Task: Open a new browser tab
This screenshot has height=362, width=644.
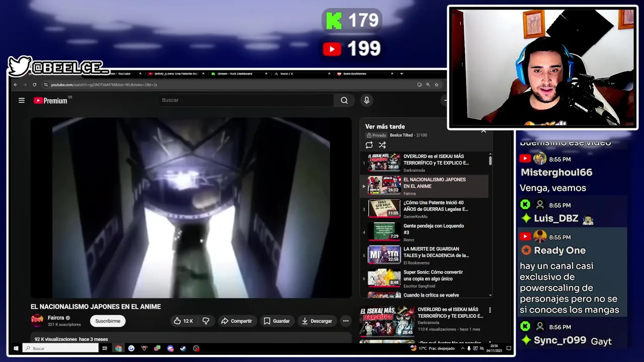Action: click(x=401, y=74)
